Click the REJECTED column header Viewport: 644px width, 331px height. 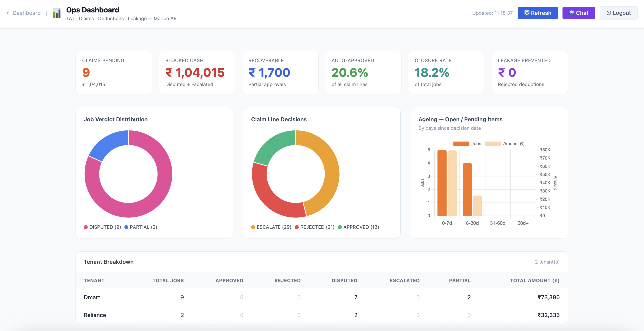(x=288, y=280)
